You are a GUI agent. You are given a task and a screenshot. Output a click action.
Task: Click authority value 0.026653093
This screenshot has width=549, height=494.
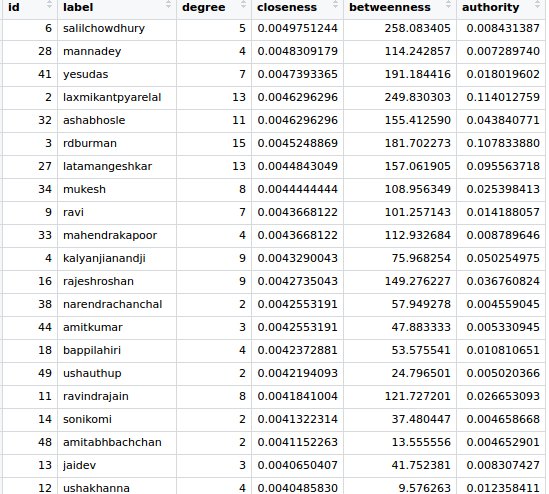[x=503, y=396]
